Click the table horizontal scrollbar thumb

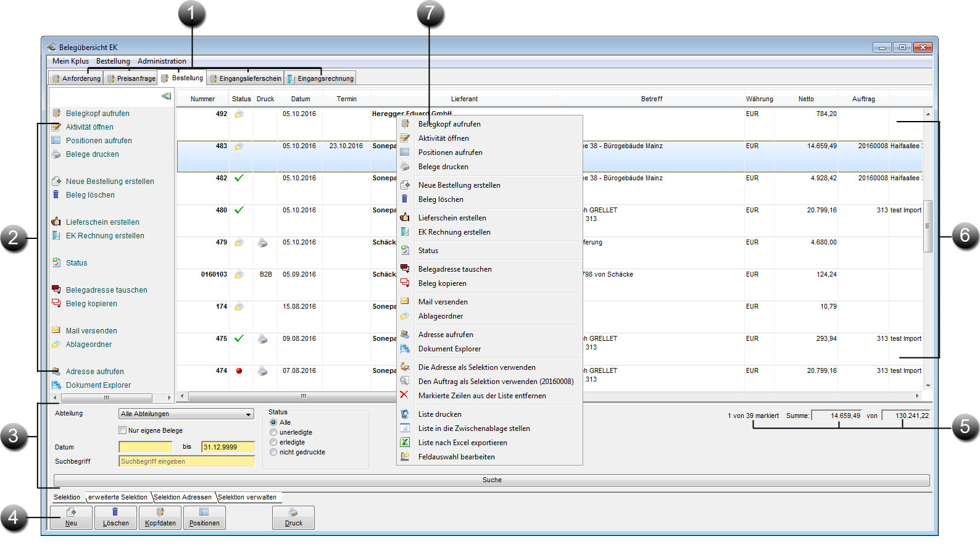click(303, 396)
